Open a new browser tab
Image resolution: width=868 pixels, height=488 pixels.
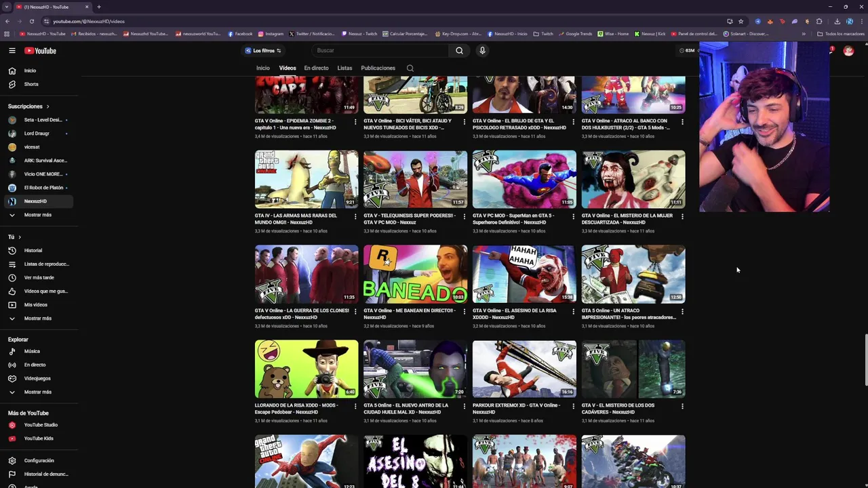(99, 7)
